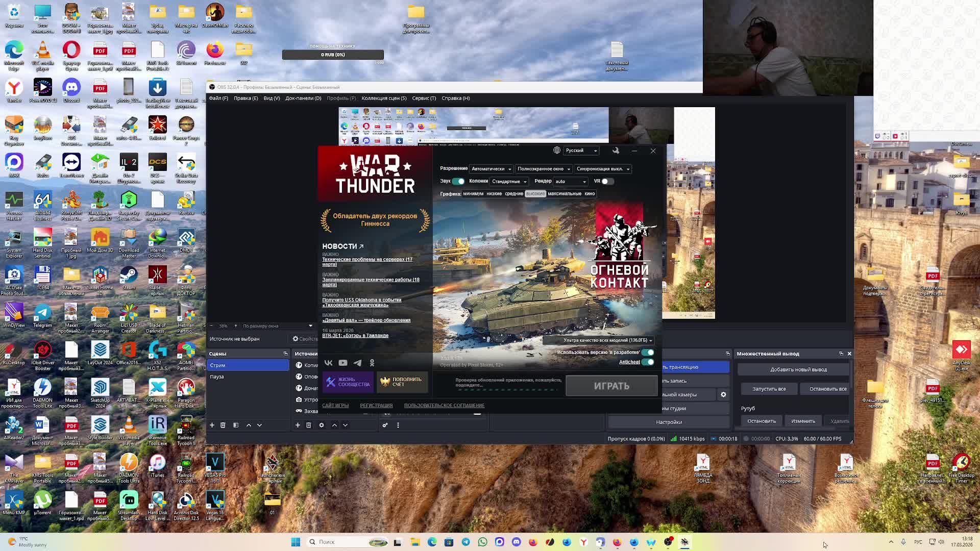Disable the Anticheat toggle
Image resolution: width=980 pixels, height=551 pixels.
(x=648, y=362)
